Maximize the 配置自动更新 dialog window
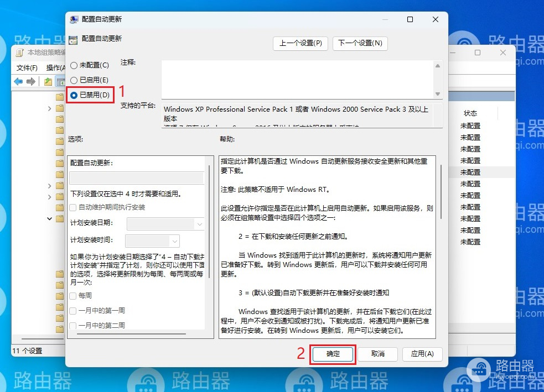Viewport: 544px width, 392px height. [x=410, y=19]
